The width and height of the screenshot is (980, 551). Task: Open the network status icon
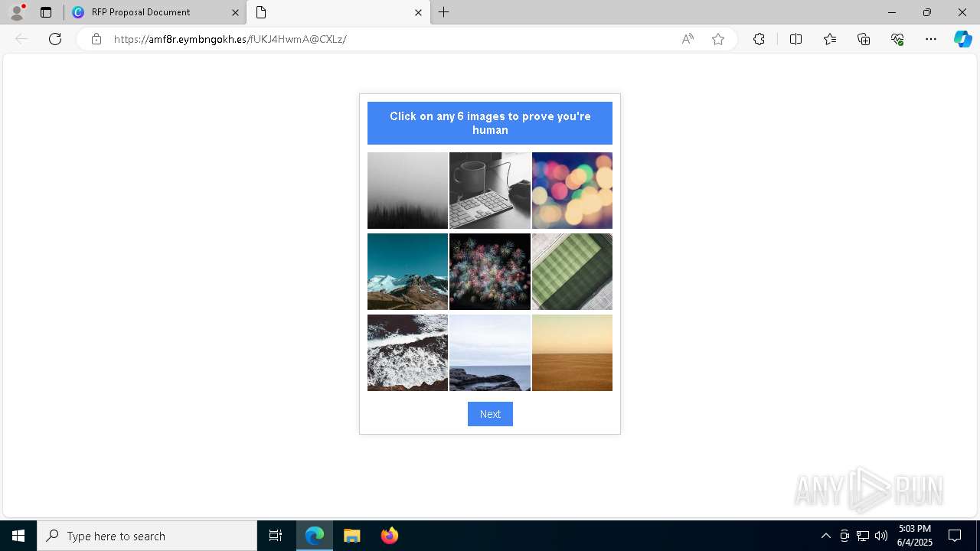pyautogui.click(x=863, y=536)
